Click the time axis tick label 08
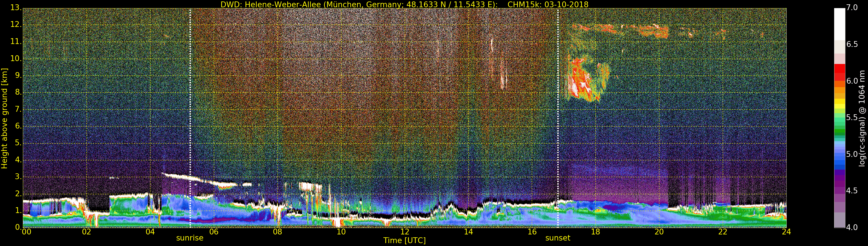Screen dimensions: 868x246 [277, 232]
